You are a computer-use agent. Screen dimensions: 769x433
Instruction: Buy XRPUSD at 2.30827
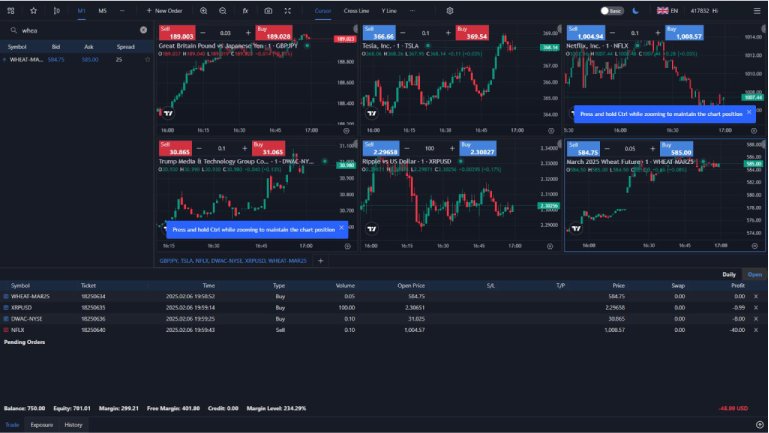tap(478, 149)
